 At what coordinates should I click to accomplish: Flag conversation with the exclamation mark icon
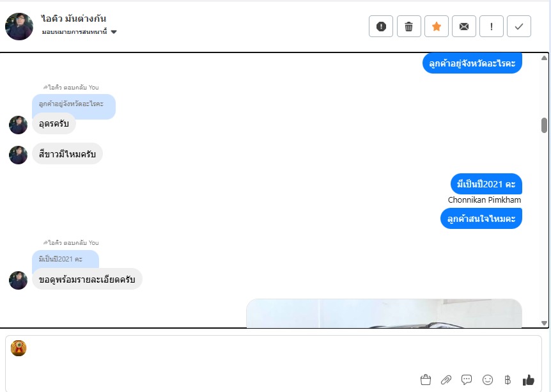492,26
